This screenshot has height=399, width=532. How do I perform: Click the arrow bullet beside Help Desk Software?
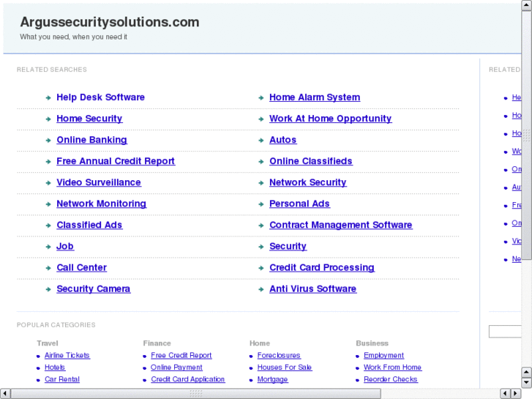pyautogui.click(x=48, y=97)
